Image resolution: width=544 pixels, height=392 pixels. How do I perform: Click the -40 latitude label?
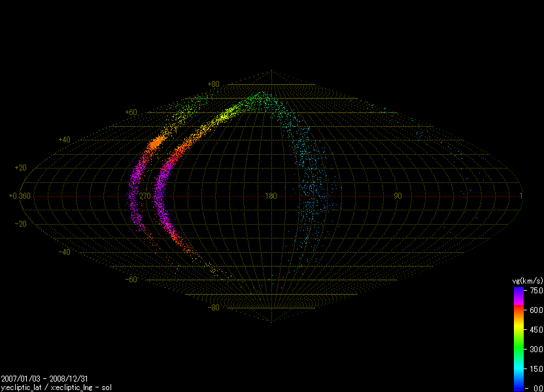(64, 252)
